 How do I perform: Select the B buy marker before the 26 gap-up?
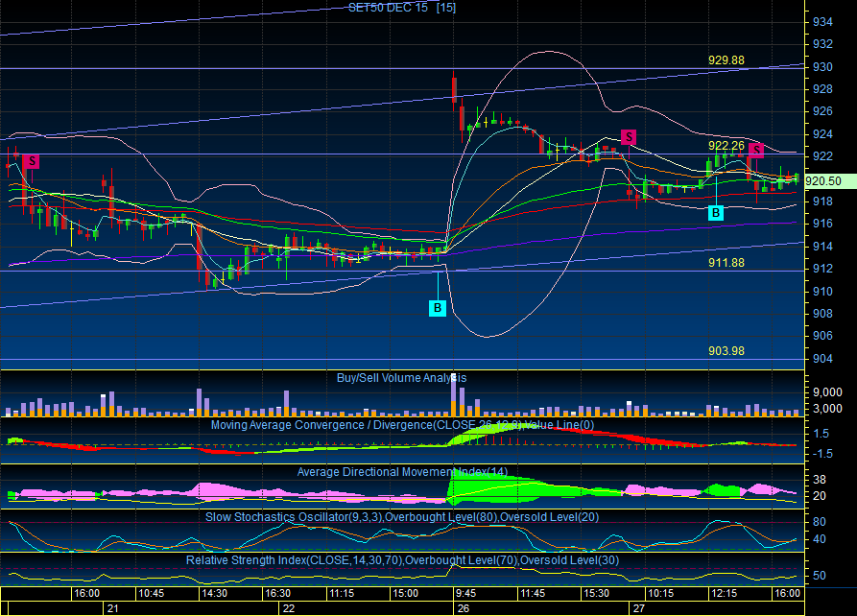(438, 308)
